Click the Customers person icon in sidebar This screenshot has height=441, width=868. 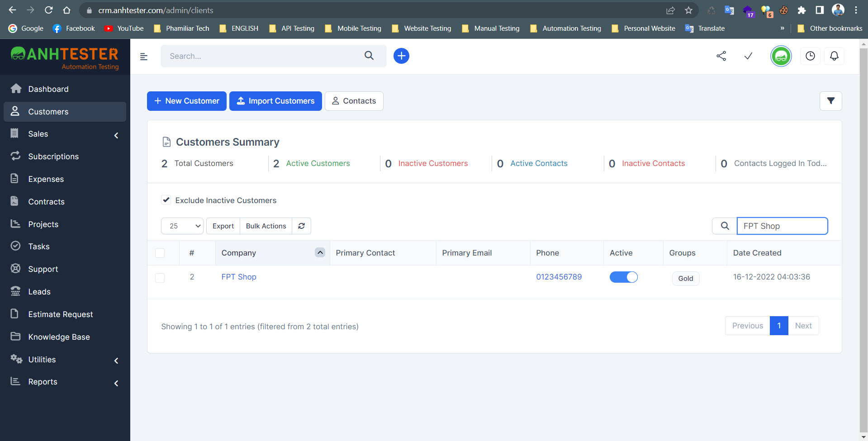pos(15,111)
